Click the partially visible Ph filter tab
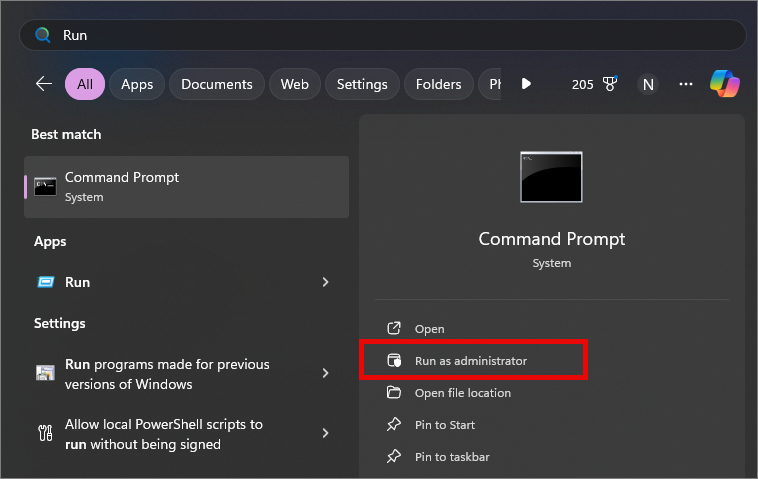Image resolution: width=758 pixels, height=479 pixels. pyautogui.click(x=490, y=84)
